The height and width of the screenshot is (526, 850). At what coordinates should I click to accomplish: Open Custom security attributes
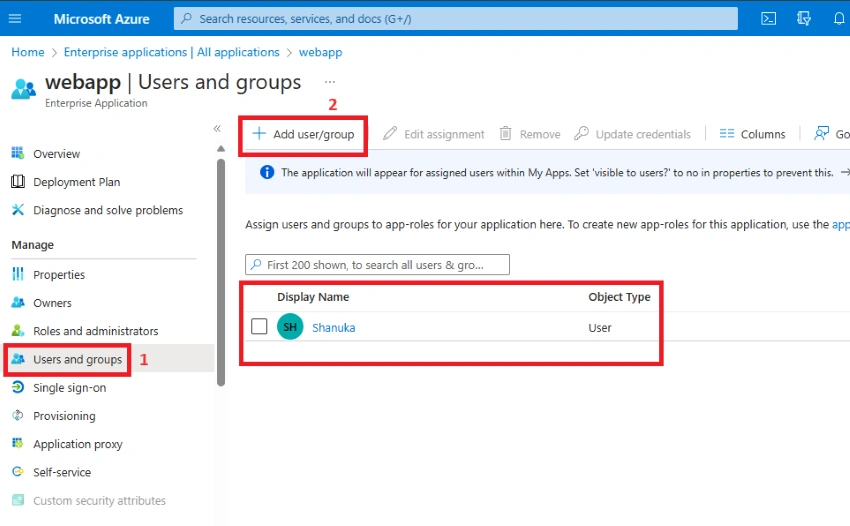coord(99,501)
